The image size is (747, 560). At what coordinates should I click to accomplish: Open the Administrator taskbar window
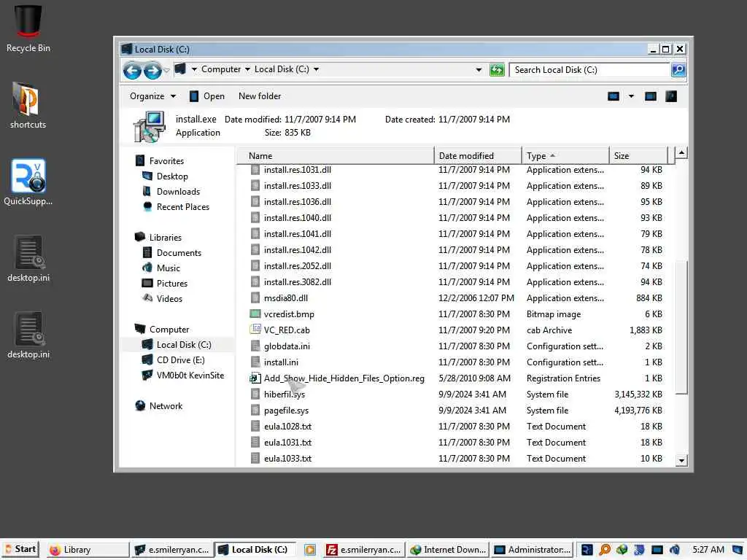point(532,550)
